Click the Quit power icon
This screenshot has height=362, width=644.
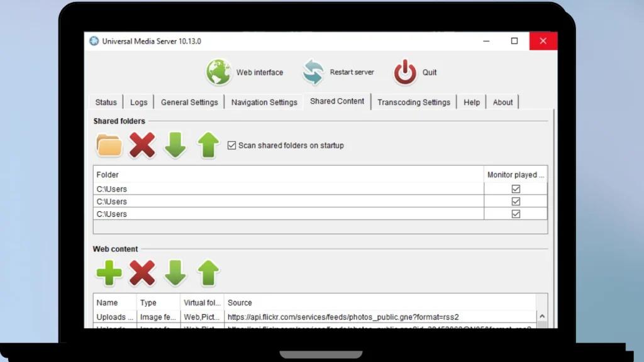(405, 72)
